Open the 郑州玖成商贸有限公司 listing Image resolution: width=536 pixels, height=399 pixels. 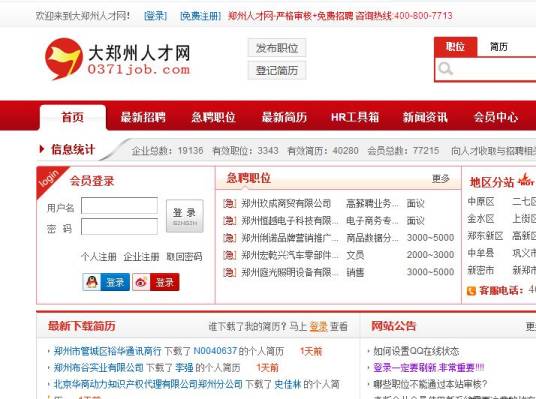pyautogui.click(x=286, y=203)
